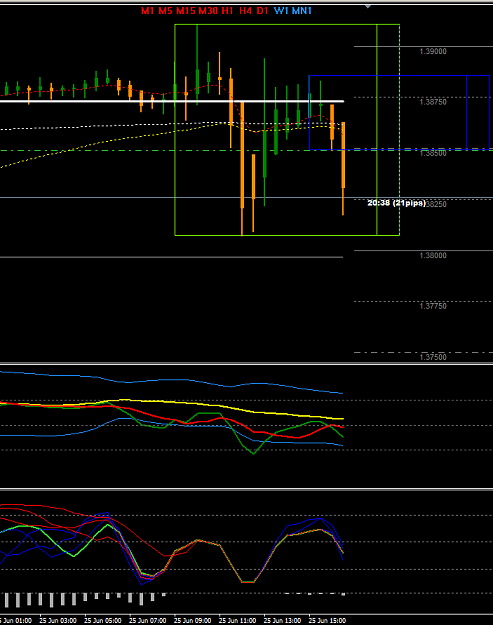This screenshot has width=493, height=625.
Task: Click the 25 Jun 05:00 time label
Action: coord(103,621)
